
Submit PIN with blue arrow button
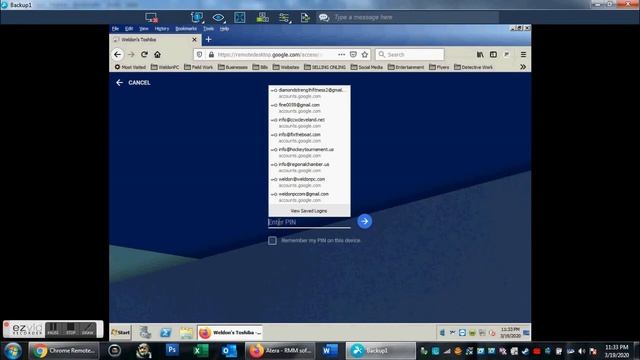click(364, 221)
